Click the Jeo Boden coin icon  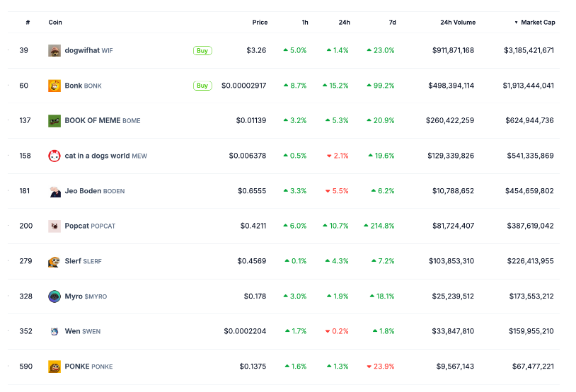tap(54, 191)
